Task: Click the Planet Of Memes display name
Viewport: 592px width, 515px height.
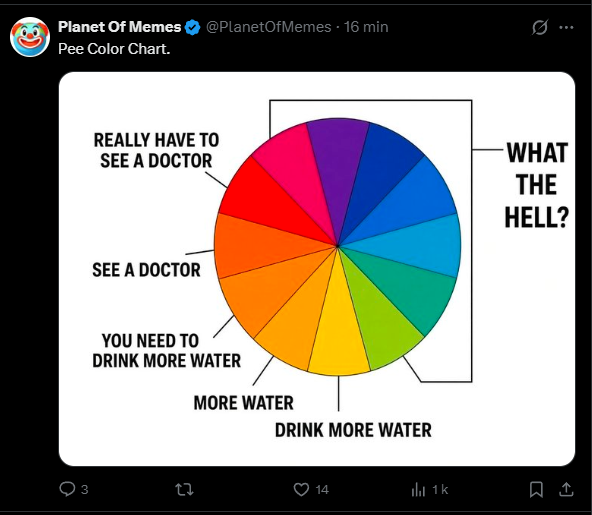Action: tap(120, 27)
